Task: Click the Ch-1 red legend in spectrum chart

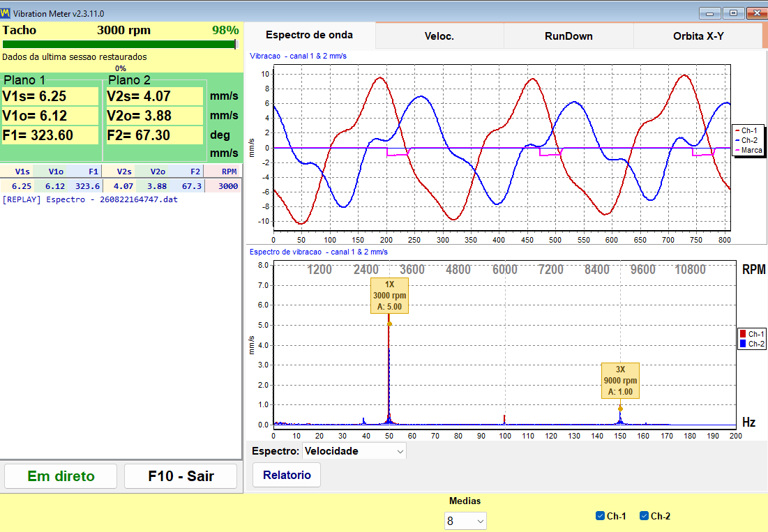Action: click(x=752, y=334)
